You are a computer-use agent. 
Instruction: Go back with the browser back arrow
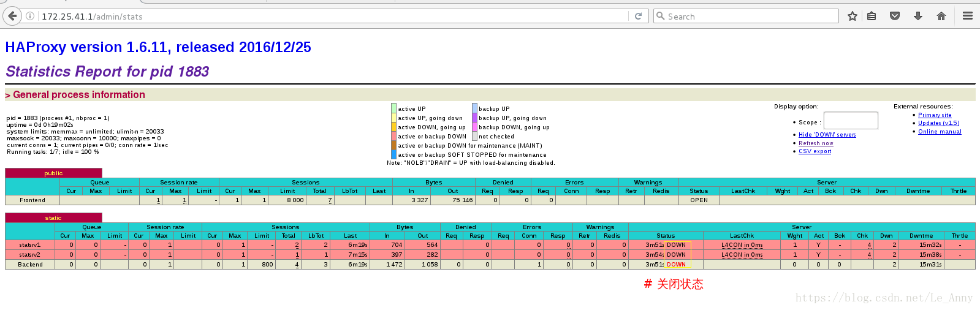pyautogui.click(x=12, y=16)
